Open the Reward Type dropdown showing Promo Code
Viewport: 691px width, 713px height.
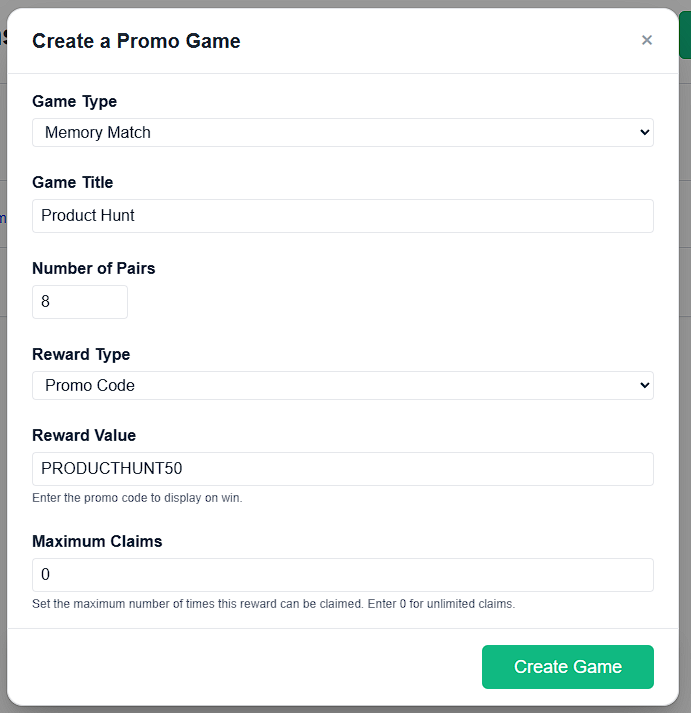tap(343, 386)
